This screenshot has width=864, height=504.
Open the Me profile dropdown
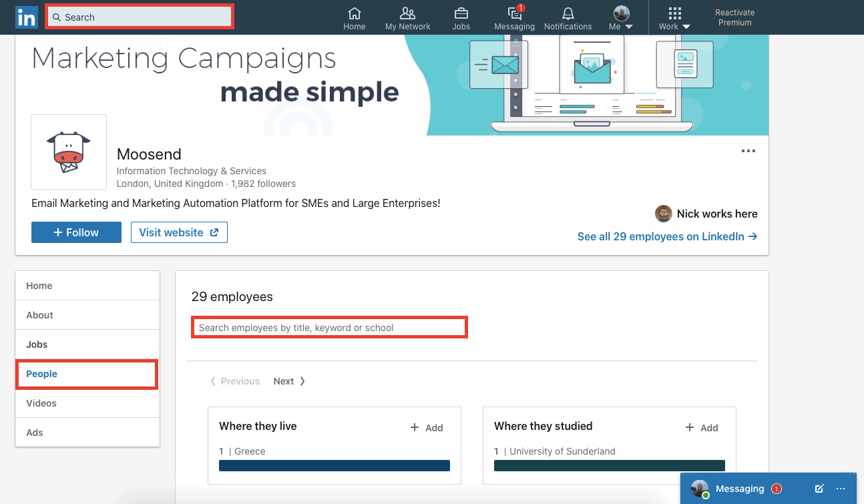click(x=621, y=18)
